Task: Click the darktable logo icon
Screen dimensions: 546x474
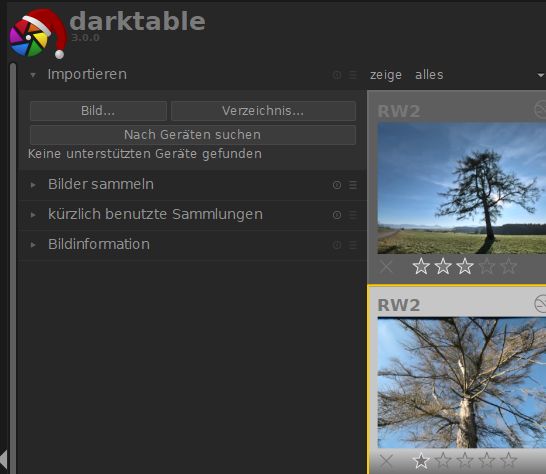Action: 38,34
